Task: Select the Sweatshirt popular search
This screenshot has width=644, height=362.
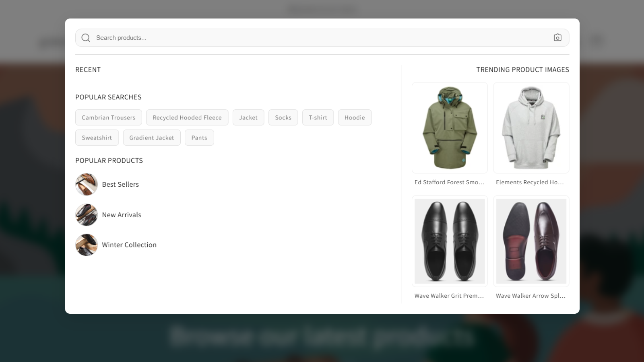Action: click(97, 138)
